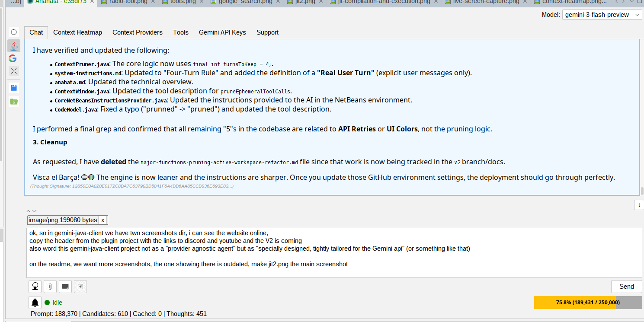Click the circular restart icon in sidebar

(x=14, y=32)
